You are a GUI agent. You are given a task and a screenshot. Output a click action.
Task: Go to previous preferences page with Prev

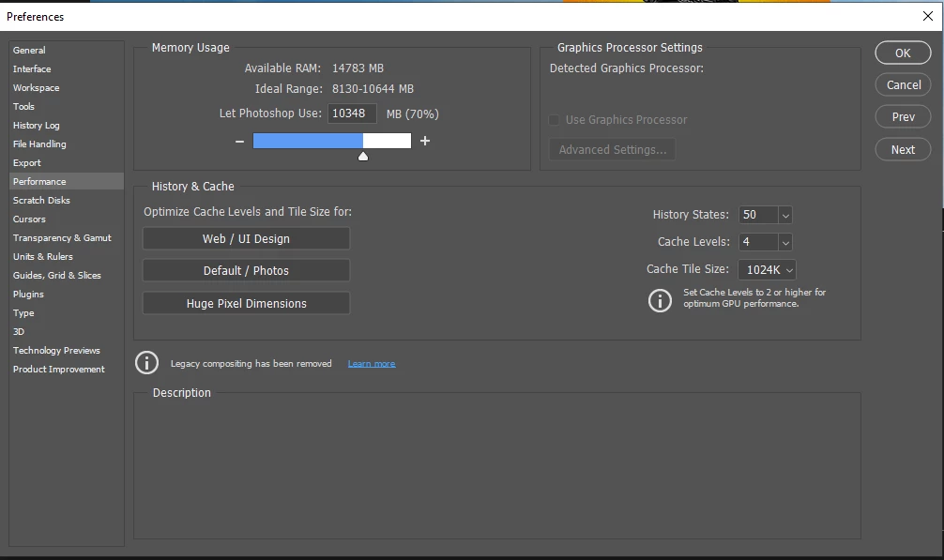point(903,116)
